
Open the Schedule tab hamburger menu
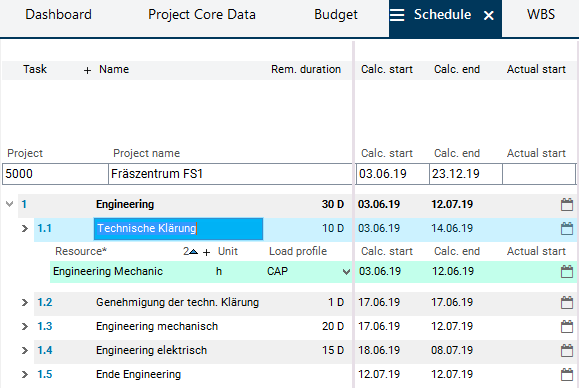tap(397, 15)
